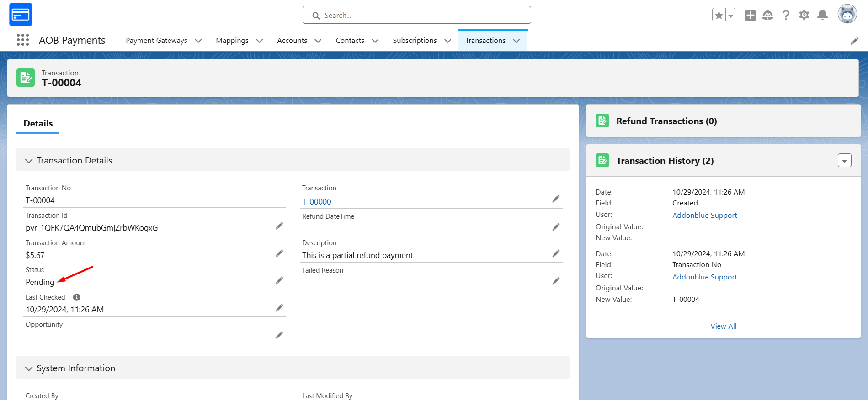Open Addonblue Support user for Created entry
The height and width of the screenshot is (400, 868).
(704, 216)
